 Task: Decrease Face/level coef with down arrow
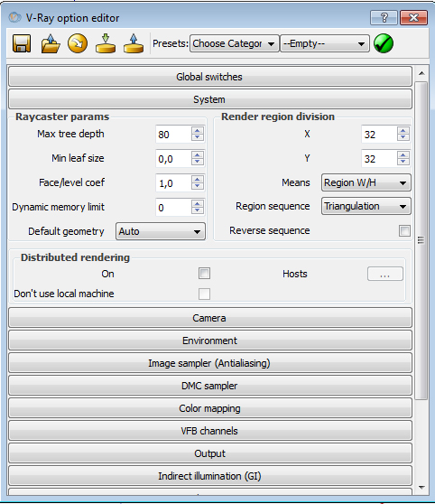tap(198, 186)
